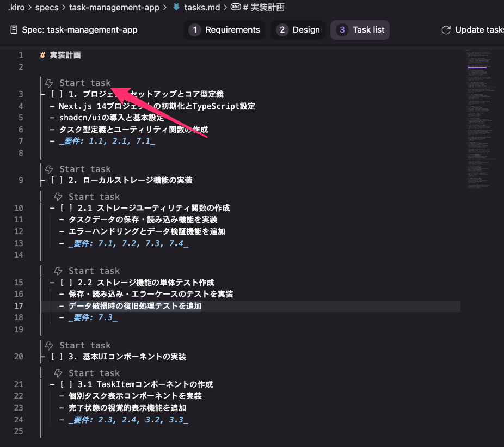Click the tasks.md file icon in breadcrumb

tap(176, 7)
